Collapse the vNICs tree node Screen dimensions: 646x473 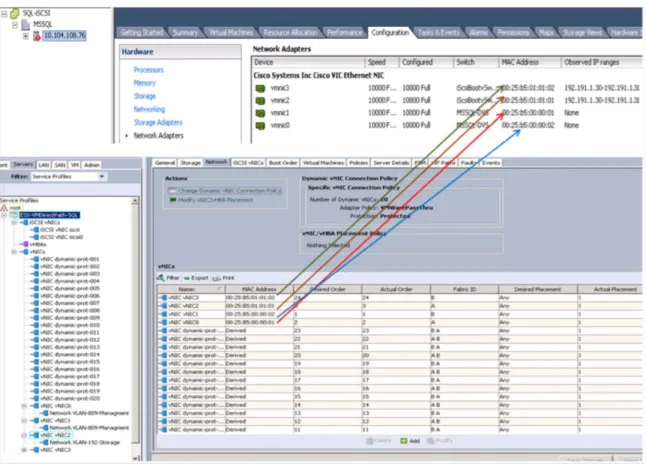point(14,252)
